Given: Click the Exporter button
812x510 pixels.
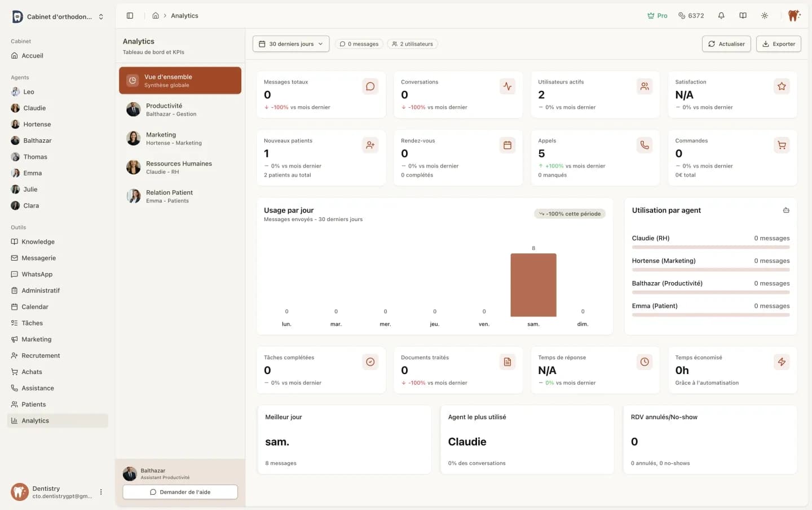Looking at the screenshot, I should (x=778, y=43).
